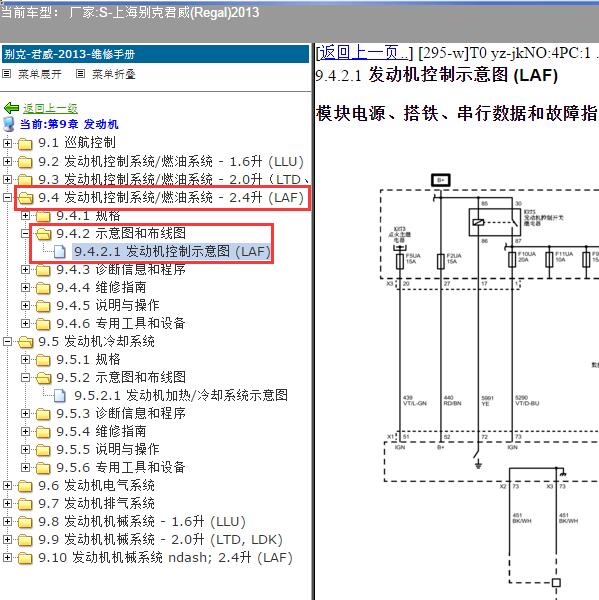Click folder icon of 9.10 机械系统 2.4升

(x=25, y=558)
